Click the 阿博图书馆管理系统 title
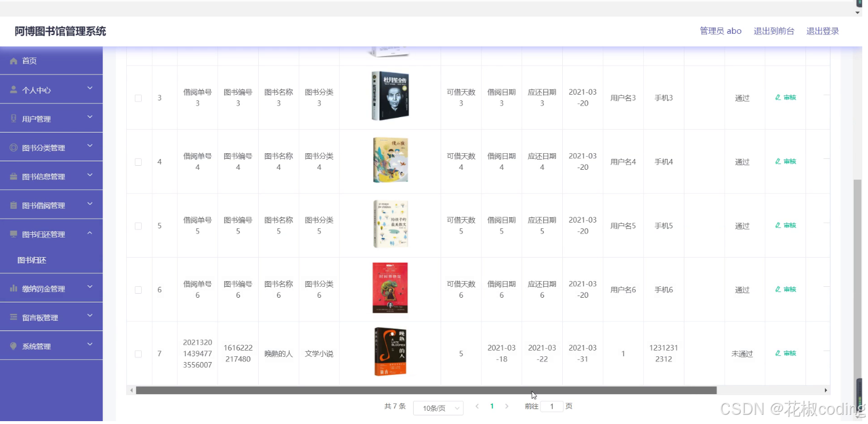 point(60,32)
